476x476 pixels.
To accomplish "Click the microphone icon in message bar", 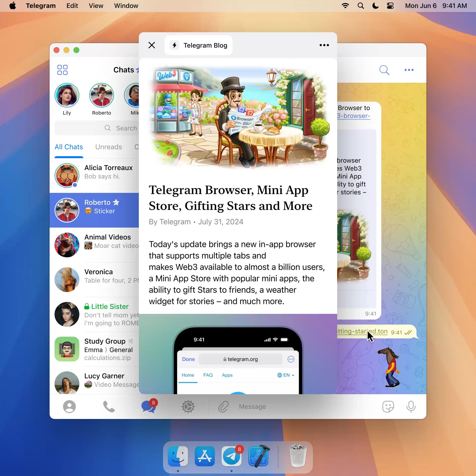I will [411, 406].
